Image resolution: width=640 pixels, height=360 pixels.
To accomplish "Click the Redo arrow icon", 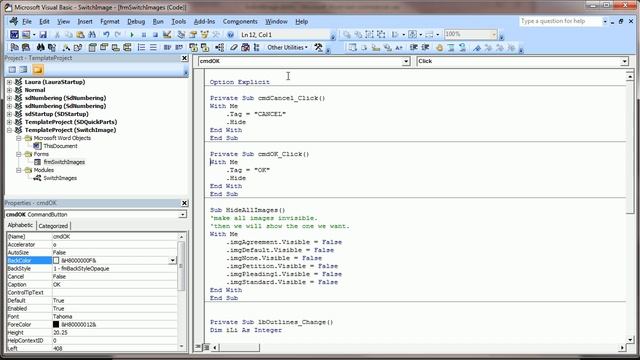I will [x=118, y=35].
